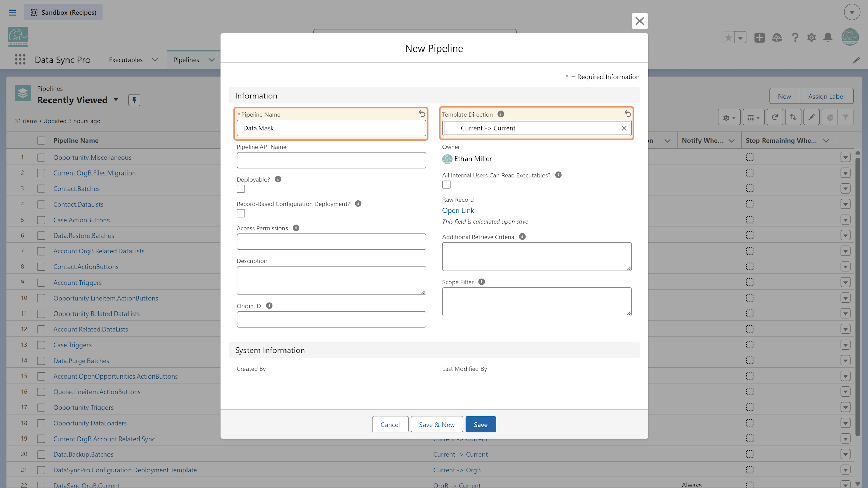Select the Data.Purge.Batches row checkbox

41,361
